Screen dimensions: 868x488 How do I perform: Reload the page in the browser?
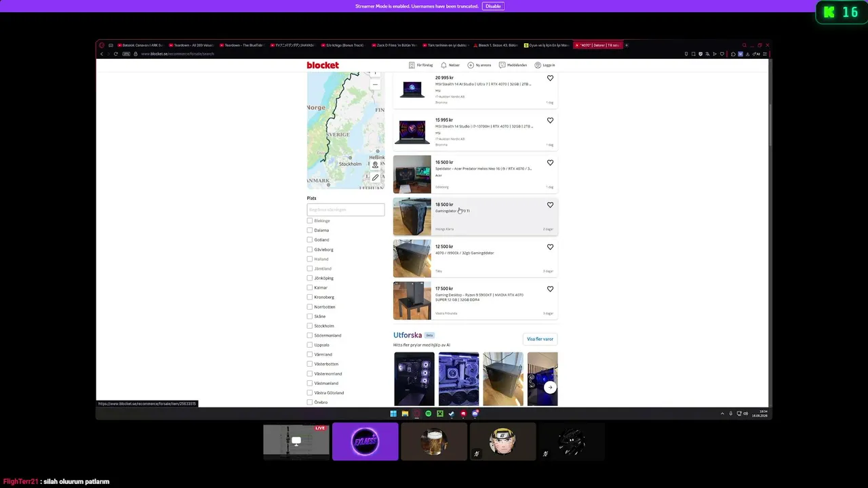[x=116, y=54]
